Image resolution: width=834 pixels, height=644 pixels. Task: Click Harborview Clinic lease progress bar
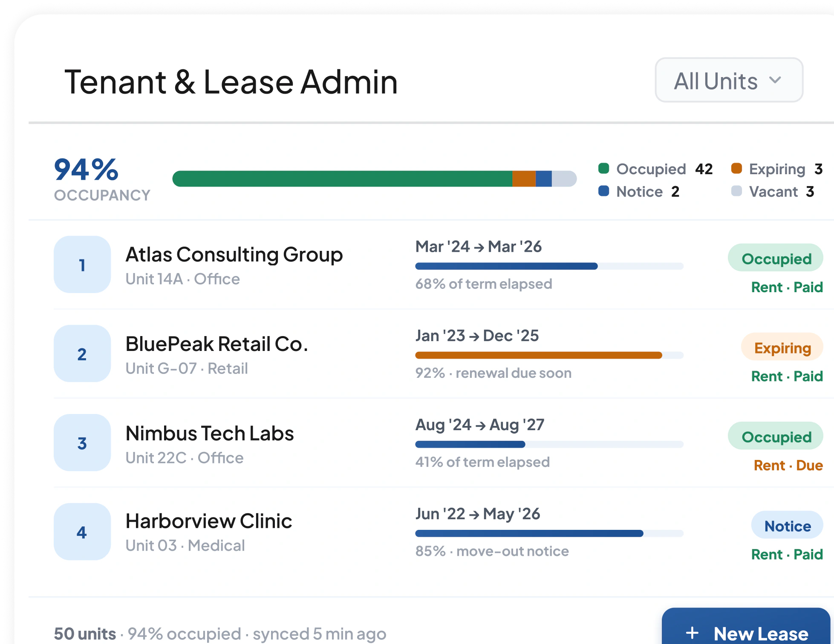pos(549,533)
